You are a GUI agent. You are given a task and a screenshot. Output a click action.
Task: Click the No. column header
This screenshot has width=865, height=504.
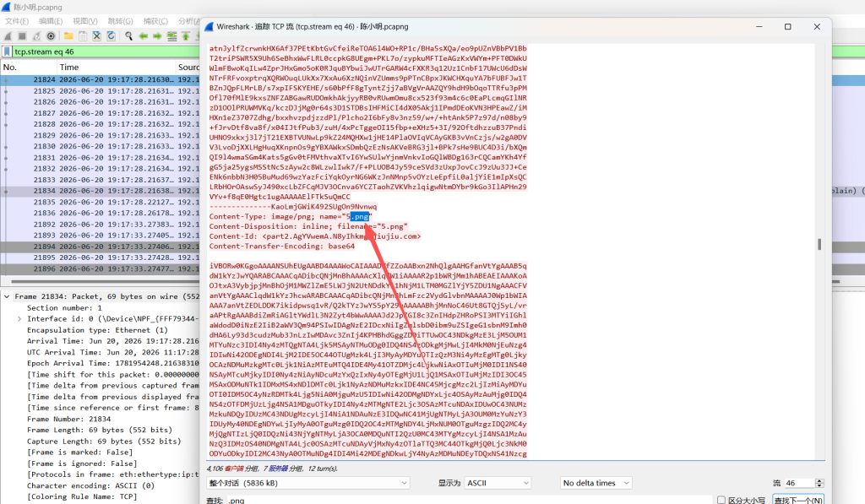pos(28,68)
